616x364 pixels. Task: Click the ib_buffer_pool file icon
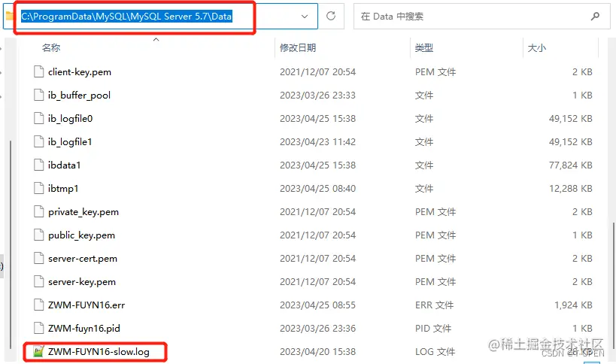pos(38,95)
